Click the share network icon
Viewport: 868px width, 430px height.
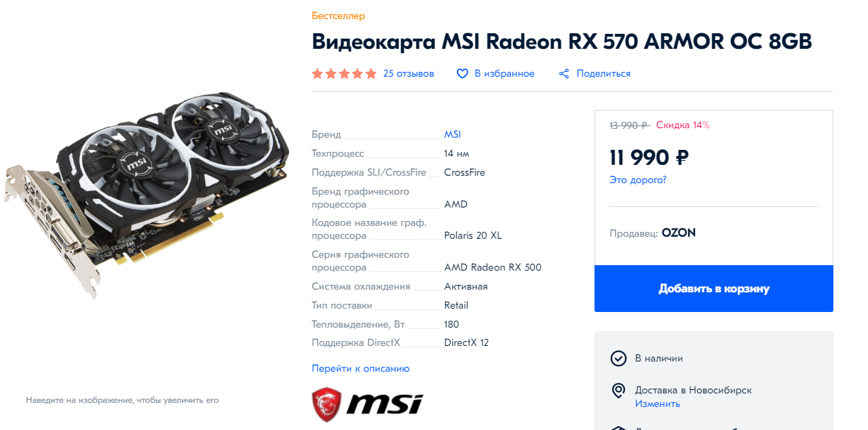[564, 73]
